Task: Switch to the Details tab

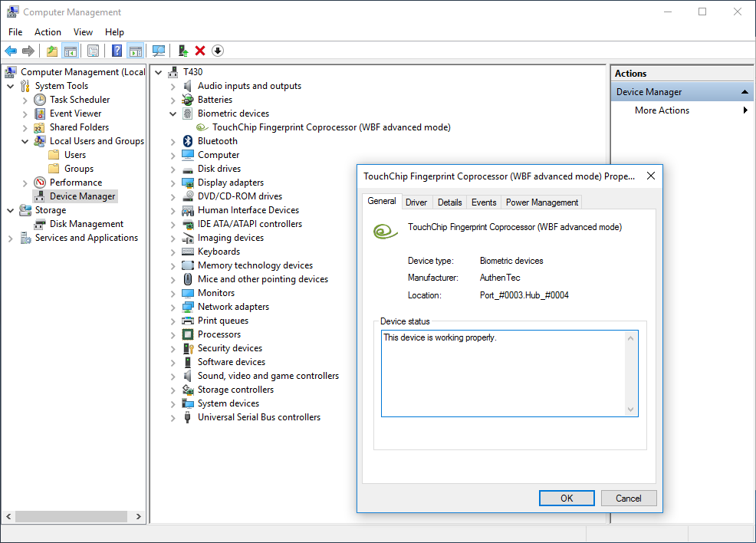Action: tap(450, 202)
